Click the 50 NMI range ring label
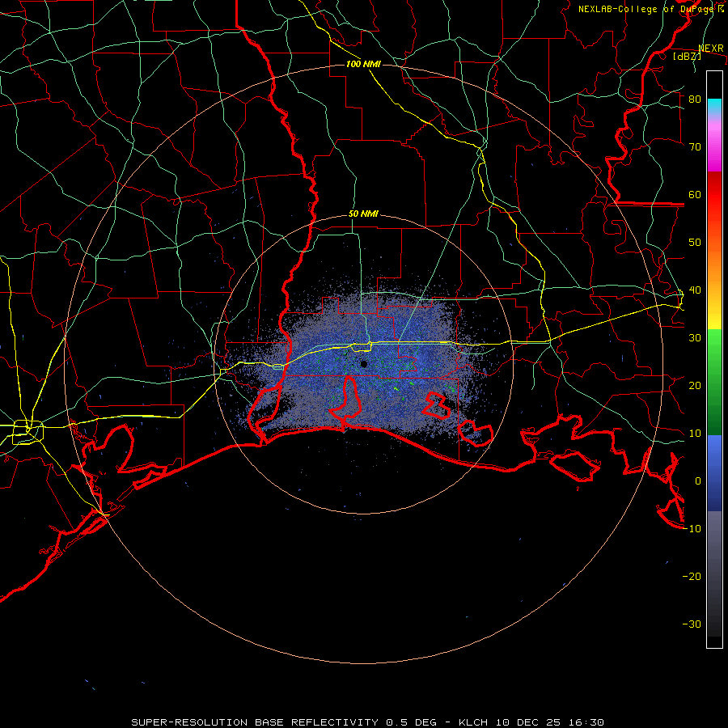Viewport: 728px width, 728px height. 363,214
